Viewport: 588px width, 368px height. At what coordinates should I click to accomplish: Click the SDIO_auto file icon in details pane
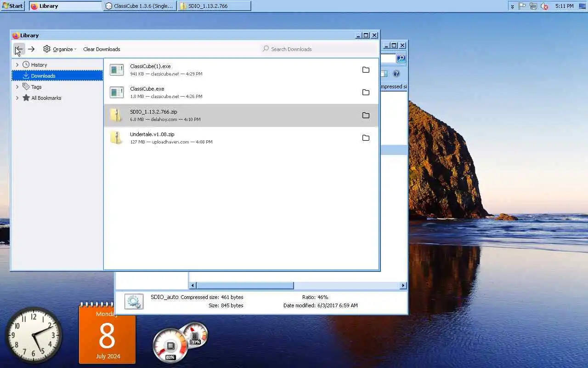point(134,302)
